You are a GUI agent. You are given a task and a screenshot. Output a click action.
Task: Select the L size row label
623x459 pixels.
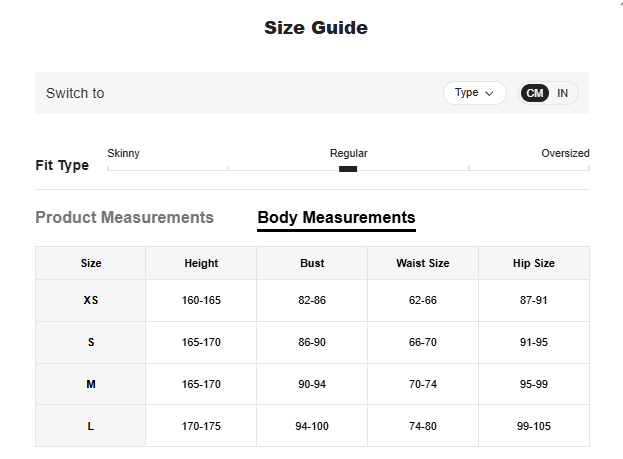point(91,426)
